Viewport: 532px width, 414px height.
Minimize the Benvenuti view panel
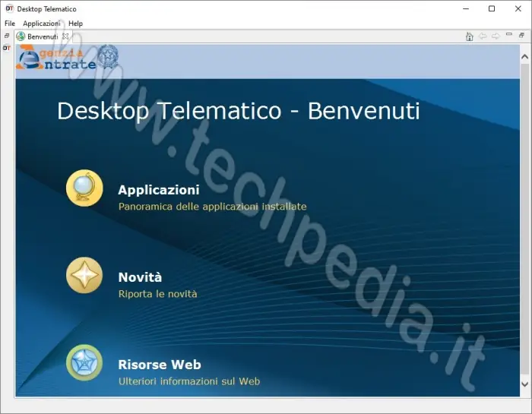point(509,34)
